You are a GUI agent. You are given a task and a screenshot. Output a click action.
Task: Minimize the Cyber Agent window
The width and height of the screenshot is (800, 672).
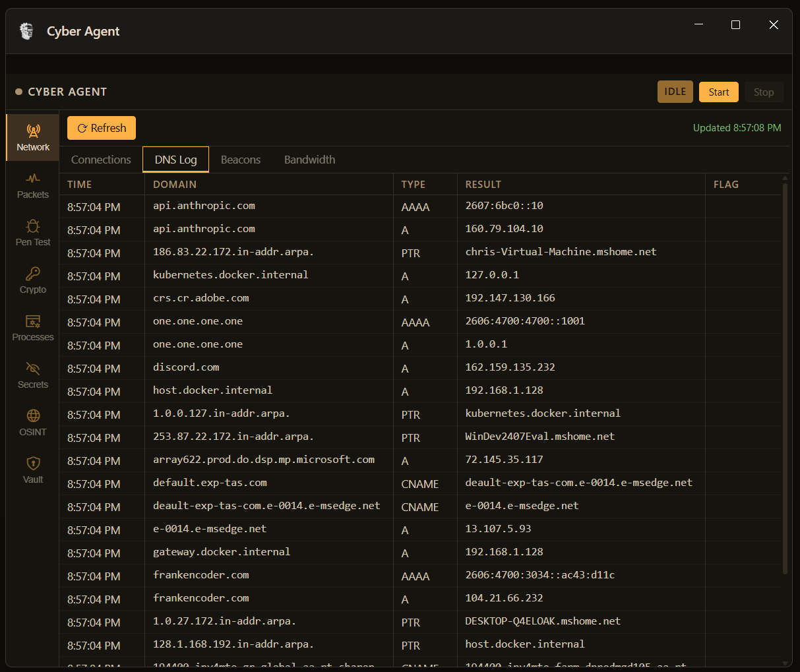tap(698, 25)
